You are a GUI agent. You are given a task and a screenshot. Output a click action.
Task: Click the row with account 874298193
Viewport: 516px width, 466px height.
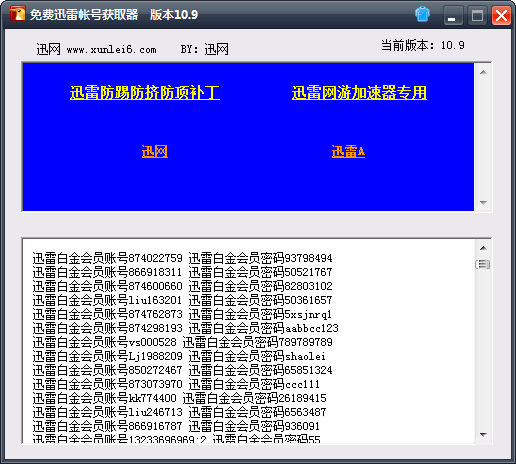tap(185, 328)
